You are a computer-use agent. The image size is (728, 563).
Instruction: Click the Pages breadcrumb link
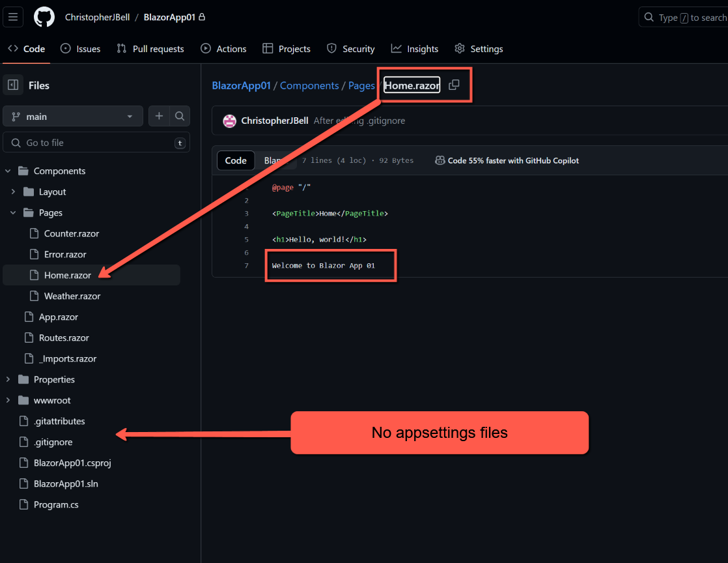[361, 85]
